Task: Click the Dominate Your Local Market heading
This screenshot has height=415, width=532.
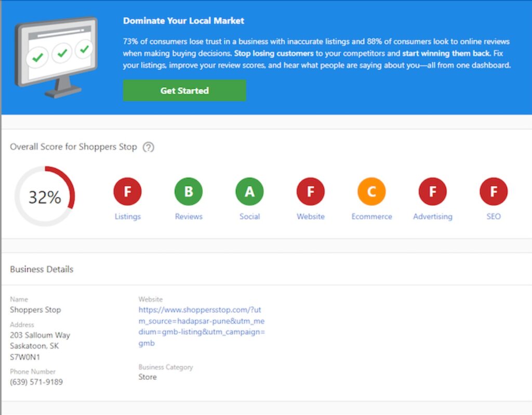Action: tap(183, 21)
